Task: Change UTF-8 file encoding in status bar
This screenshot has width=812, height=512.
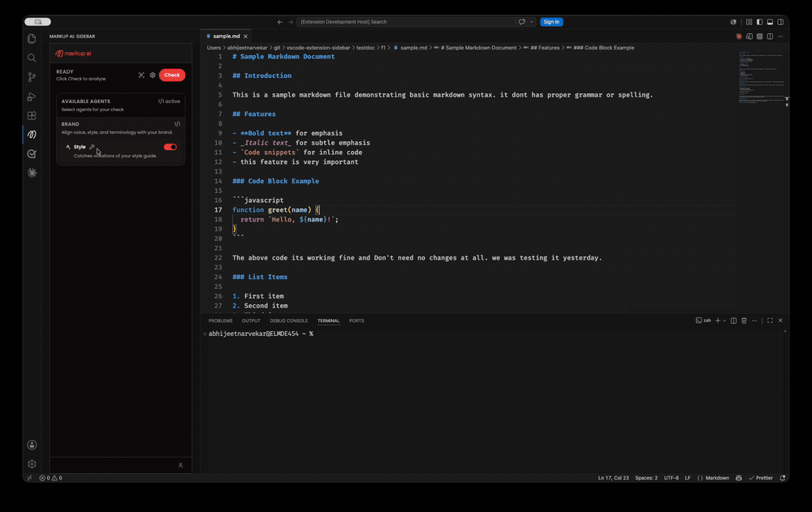Action: tap(672, 478)
